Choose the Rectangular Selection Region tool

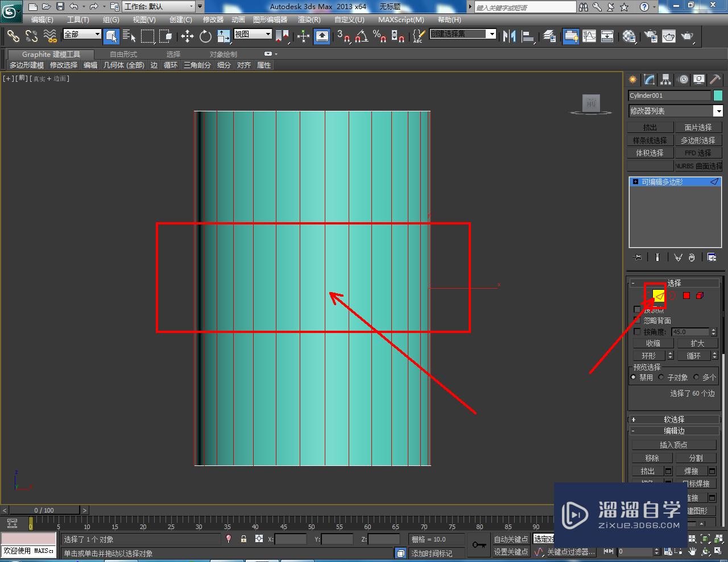click(148, 36)
